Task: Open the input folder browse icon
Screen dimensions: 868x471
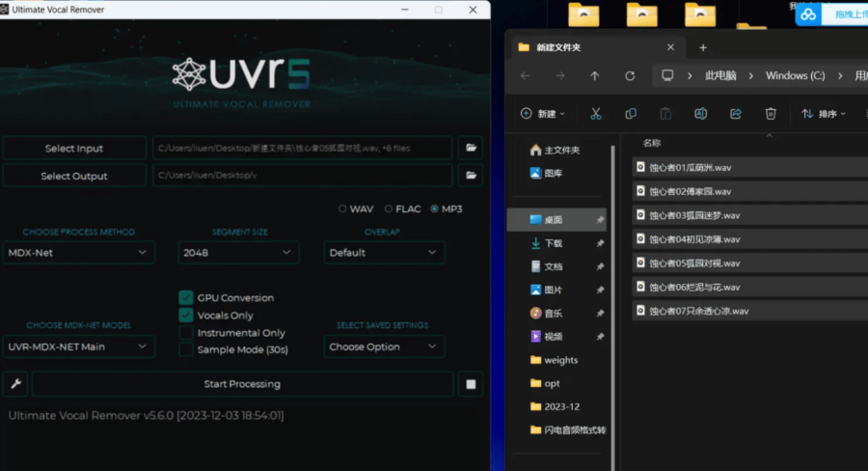Action: 471,148
